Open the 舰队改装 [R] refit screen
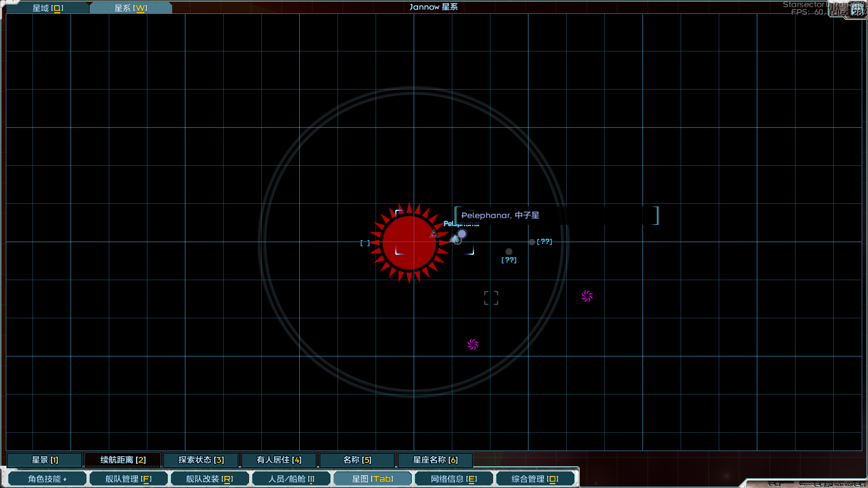868x488 pixels. pos(210,479)
